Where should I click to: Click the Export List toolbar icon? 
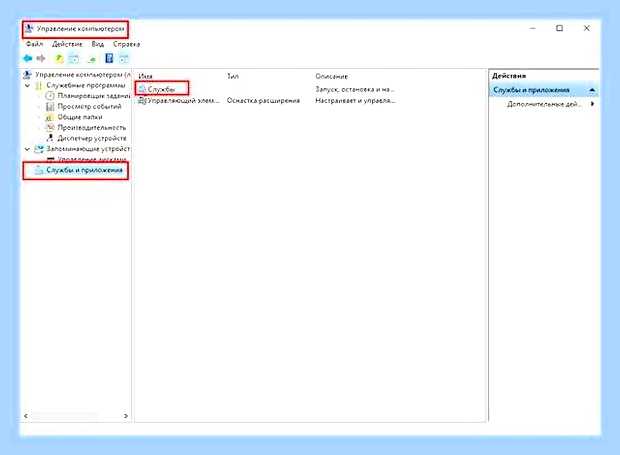(92, 59)
